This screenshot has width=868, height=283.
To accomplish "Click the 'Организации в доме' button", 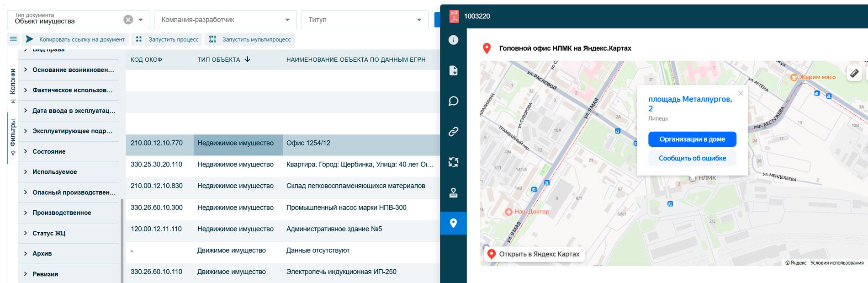I will [692, 139].
